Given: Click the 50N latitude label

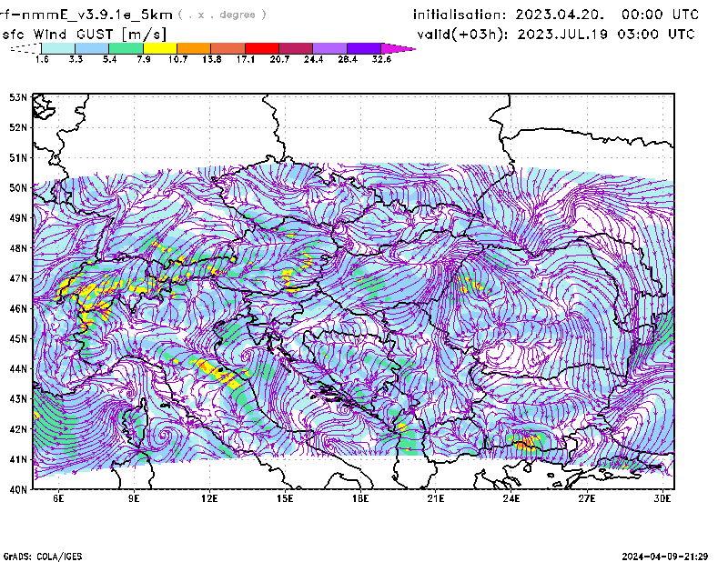Looking at the screenshot, I should [x=18, y=188].
